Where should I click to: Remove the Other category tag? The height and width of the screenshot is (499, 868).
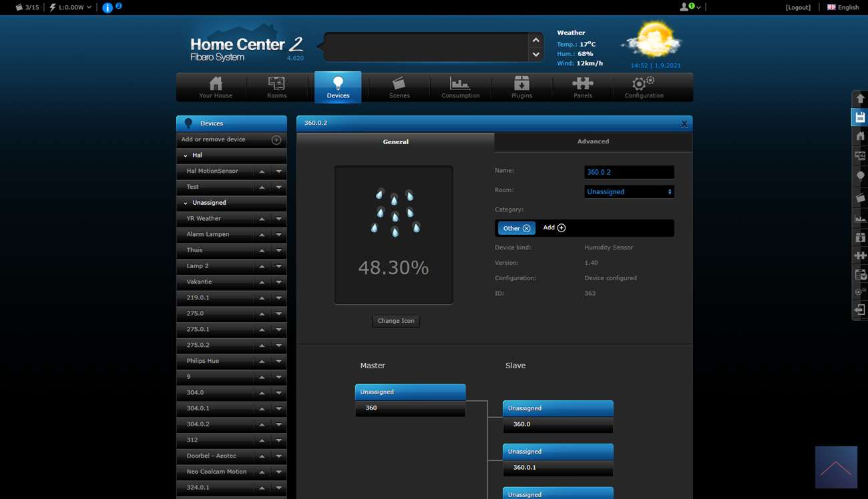click(526, 228)
